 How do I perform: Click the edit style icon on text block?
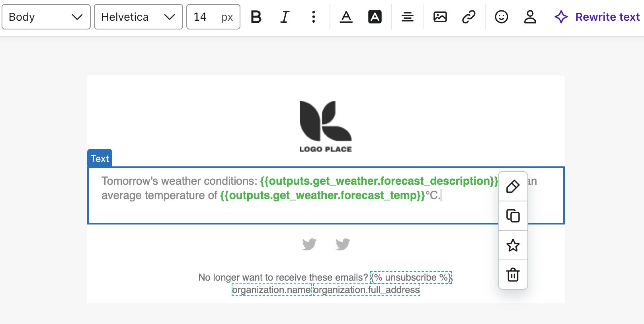(513, 186)
